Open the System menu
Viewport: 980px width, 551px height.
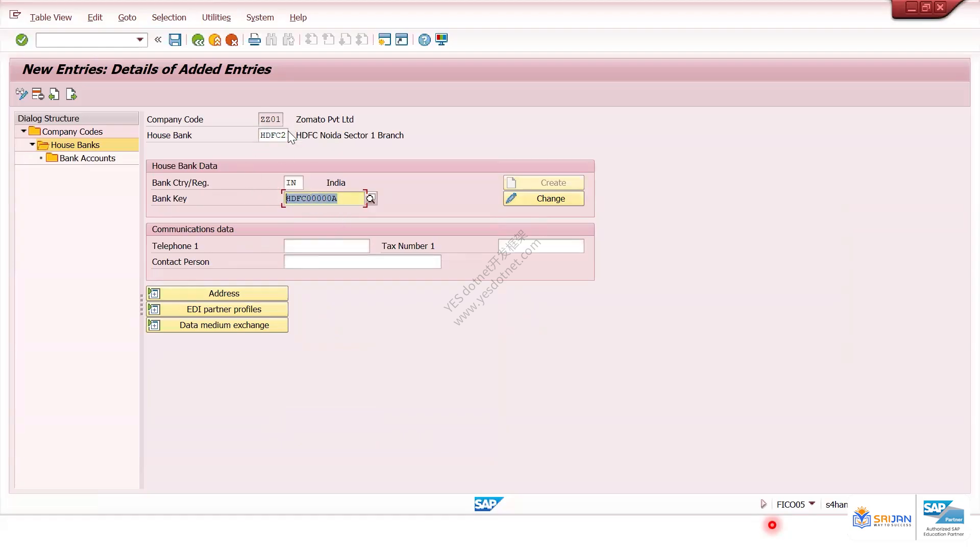coord(260,17)
